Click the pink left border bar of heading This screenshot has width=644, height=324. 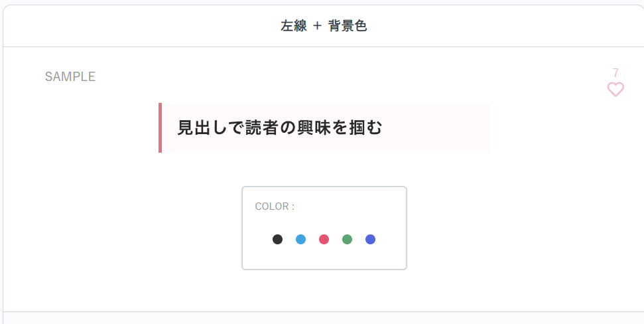(160, 128)
